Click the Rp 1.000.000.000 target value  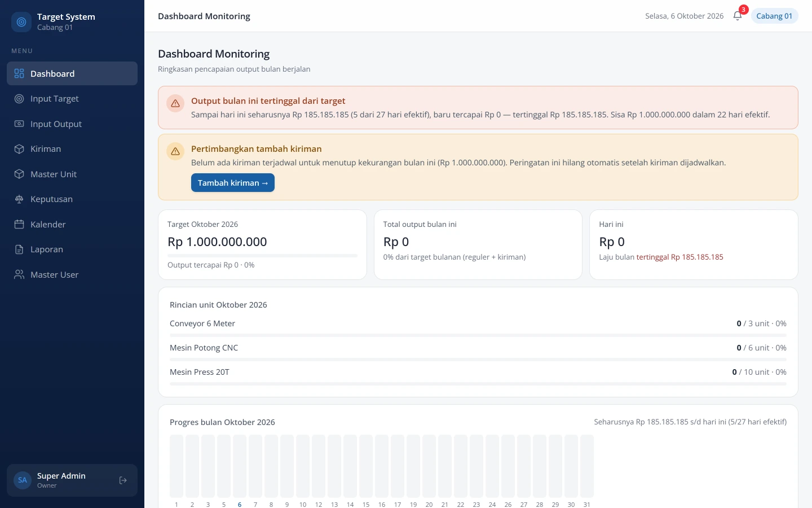[217, 242]
